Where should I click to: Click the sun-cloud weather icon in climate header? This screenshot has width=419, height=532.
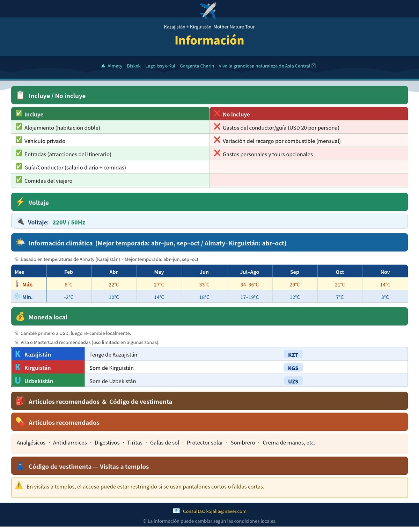pyautogui.click(x=20, y=242)
